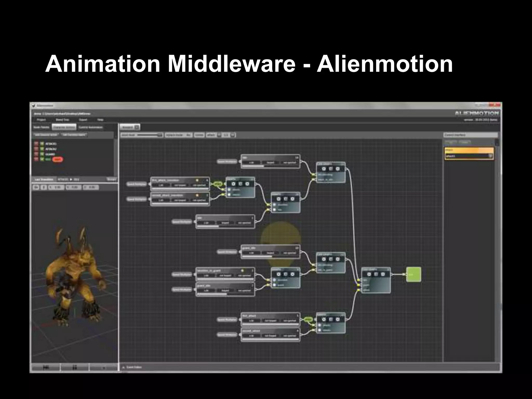This screenshot has height=399, width=532.
Task: Click the first playback button below the 3D preview
Action: [46, 368]
